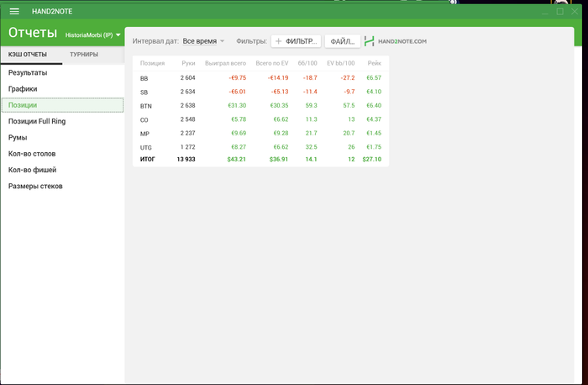This screenshot has width=588, height=385.
Task: Click the €8.27 winnings value
Action: coord(239,147)
